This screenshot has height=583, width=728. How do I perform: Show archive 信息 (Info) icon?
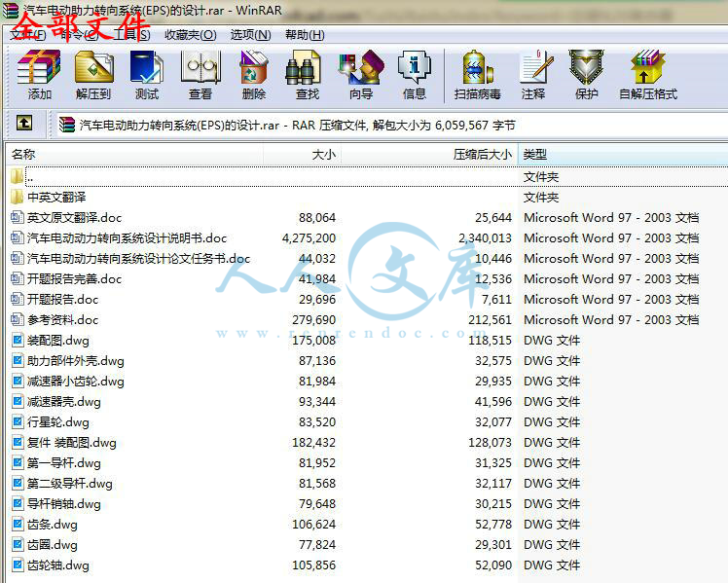coord(415,68)
